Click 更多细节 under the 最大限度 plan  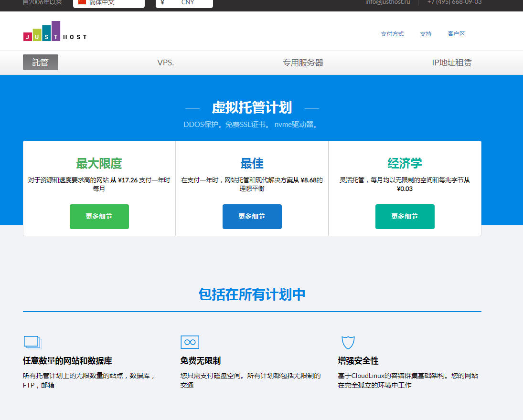99,216
